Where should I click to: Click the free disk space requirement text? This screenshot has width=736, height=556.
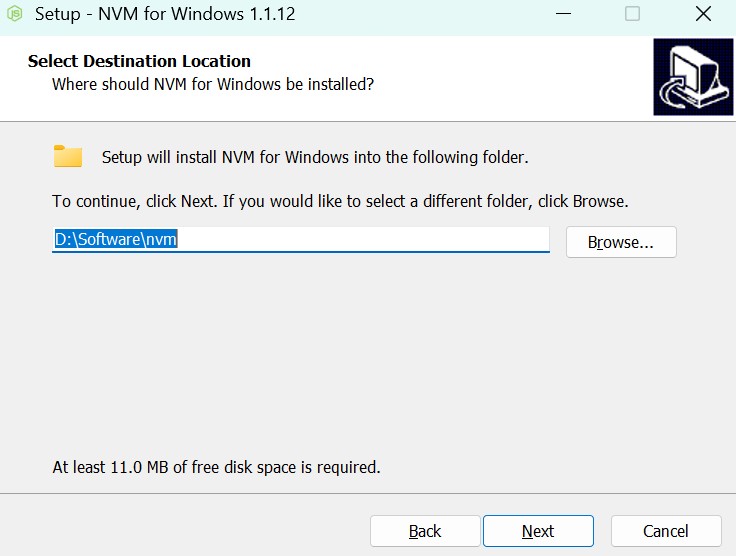coord(216,467)
